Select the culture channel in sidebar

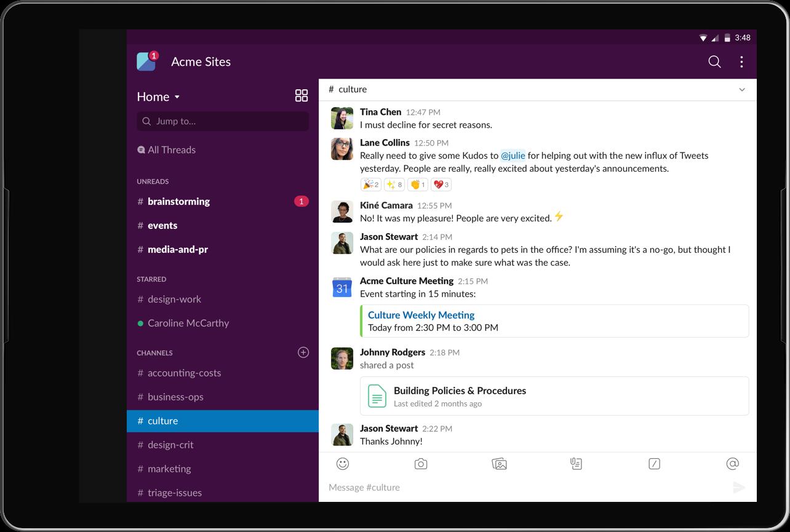(223, 421)
